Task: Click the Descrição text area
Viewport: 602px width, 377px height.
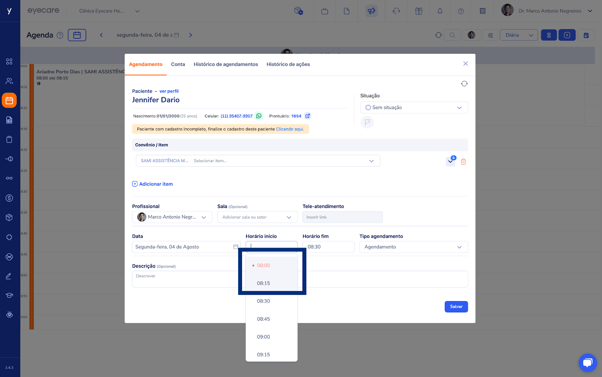Action: (x=300, y=279)
